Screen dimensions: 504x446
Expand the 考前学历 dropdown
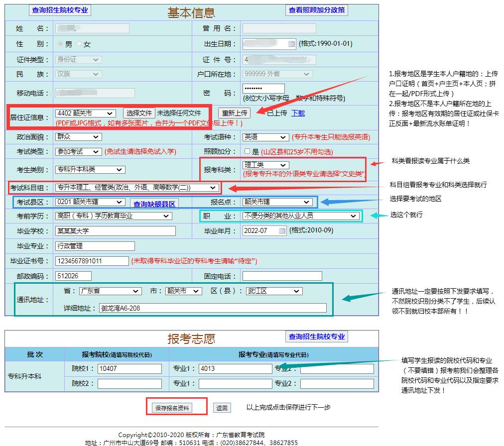[x=114, y=216]
